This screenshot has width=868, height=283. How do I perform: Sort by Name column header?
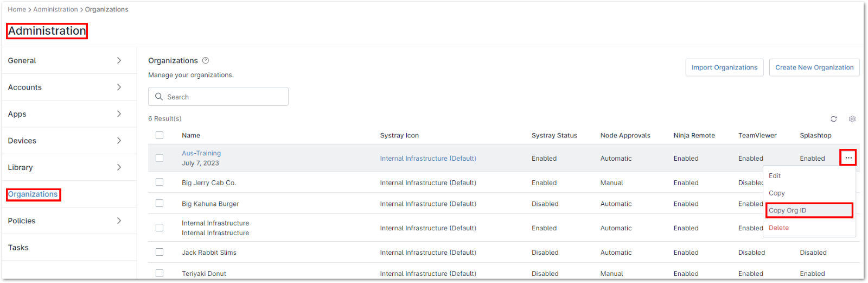coord(191,135)
